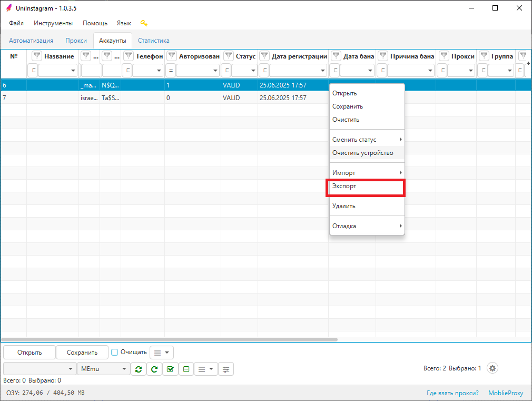532x401 pixels.
Task: Open the Статус column filter dropdown
Action: click(245, 70)
